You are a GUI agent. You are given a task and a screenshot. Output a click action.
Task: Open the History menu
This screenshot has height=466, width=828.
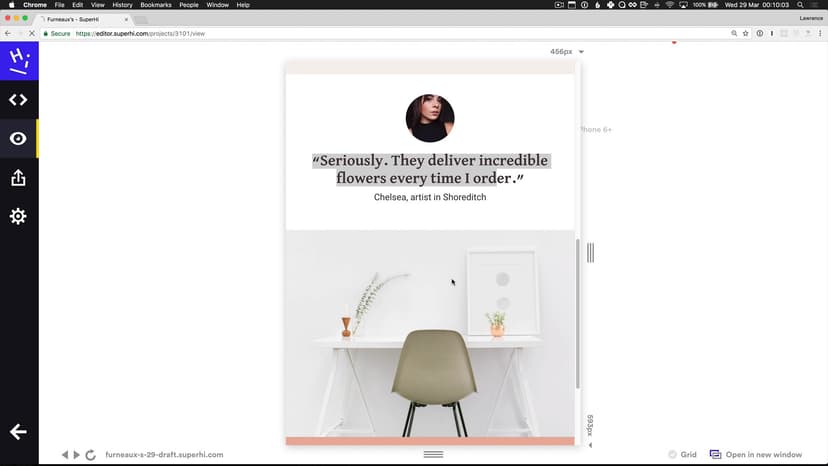point(122,5)
